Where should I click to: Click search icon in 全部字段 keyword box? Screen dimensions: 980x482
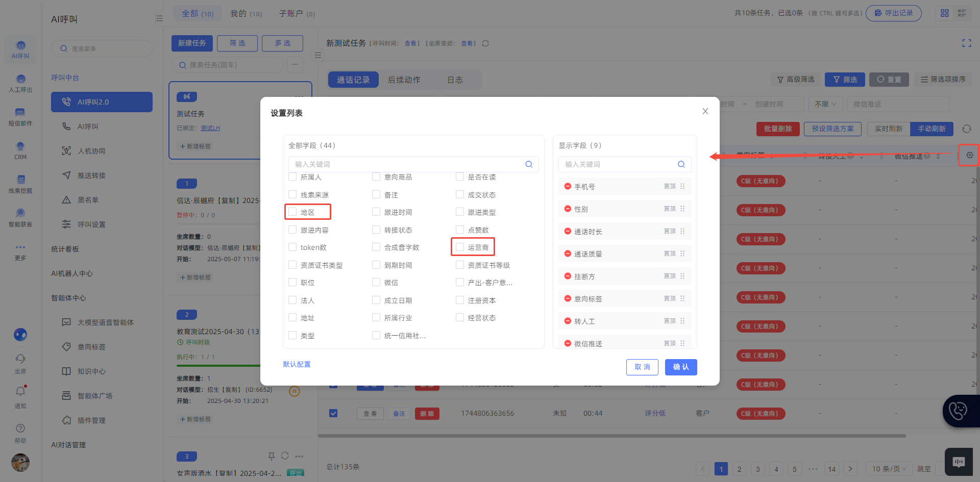tap(529, 164)
